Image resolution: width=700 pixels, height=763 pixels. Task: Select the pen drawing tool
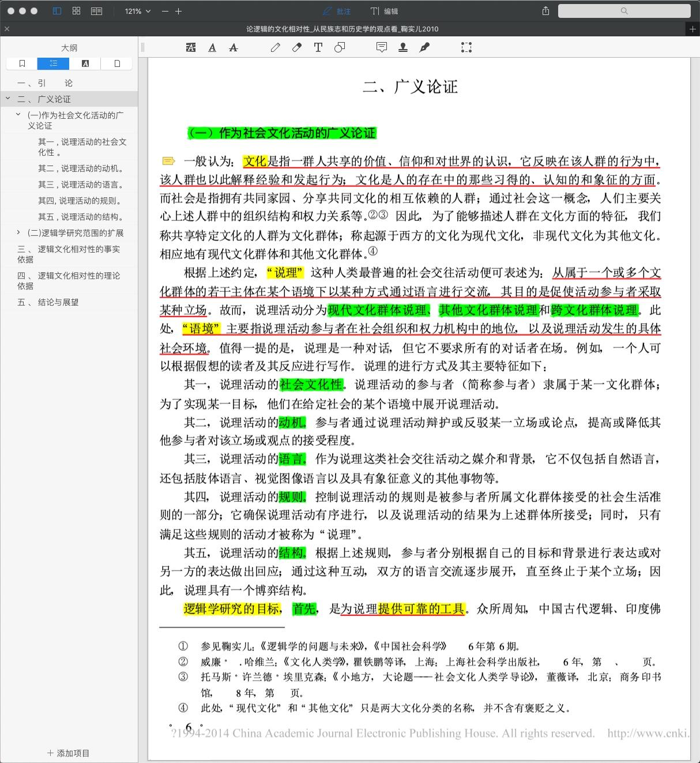[x=276, y=47]
